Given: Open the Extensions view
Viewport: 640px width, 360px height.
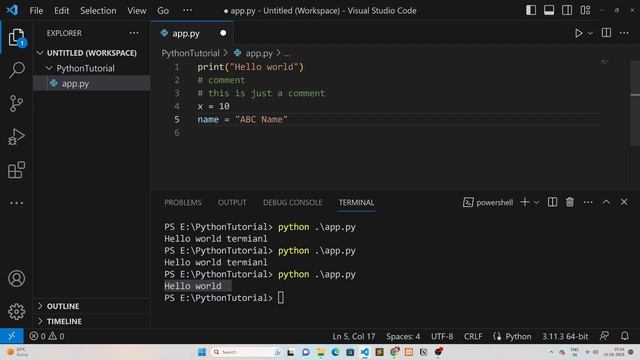Looking at the screenshot, I should (x=16, y=170).
